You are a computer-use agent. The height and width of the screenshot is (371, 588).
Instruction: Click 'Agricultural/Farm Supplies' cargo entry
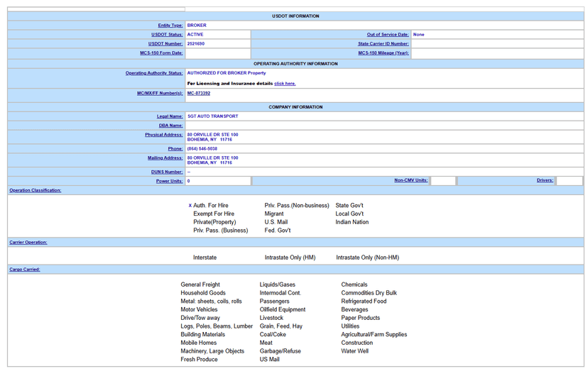tap(374, 334)
